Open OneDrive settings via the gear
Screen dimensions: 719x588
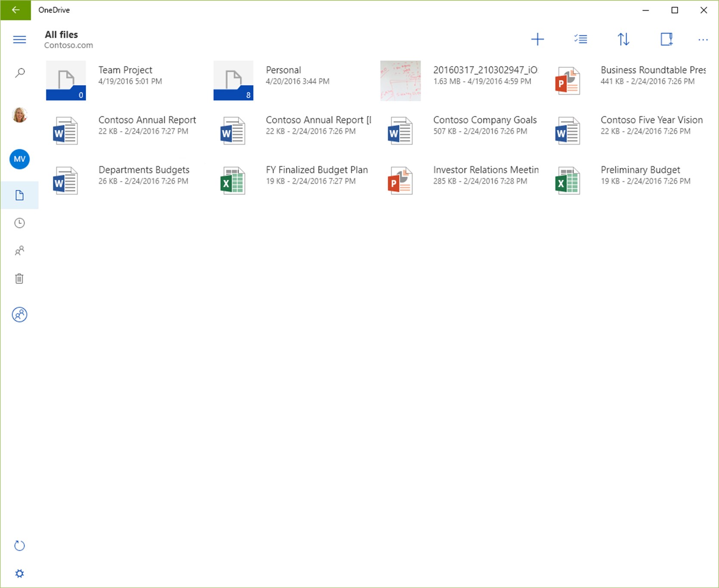point(19,573)
